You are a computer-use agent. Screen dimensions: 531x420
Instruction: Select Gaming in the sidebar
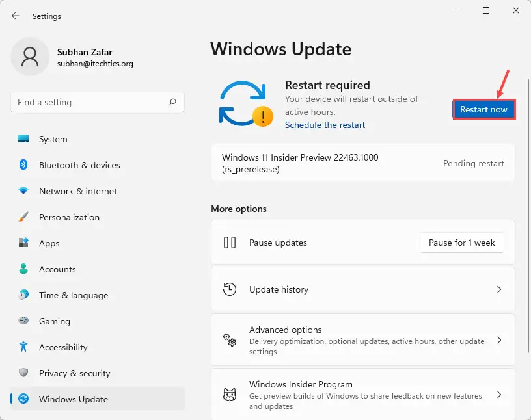(98, 321)
